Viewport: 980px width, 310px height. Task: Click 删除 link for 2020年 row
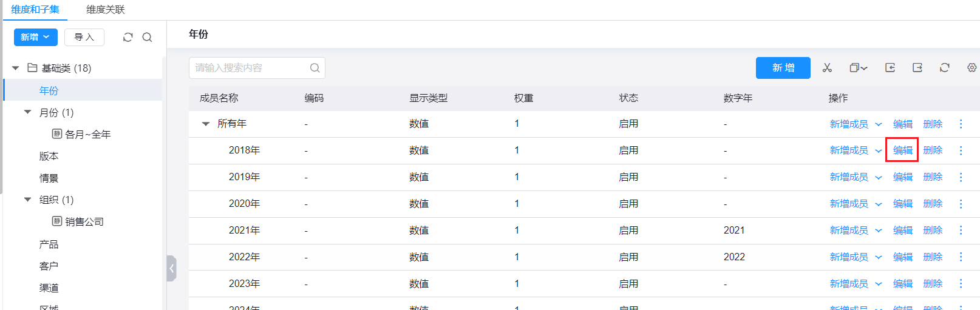(x=932, y=204)
